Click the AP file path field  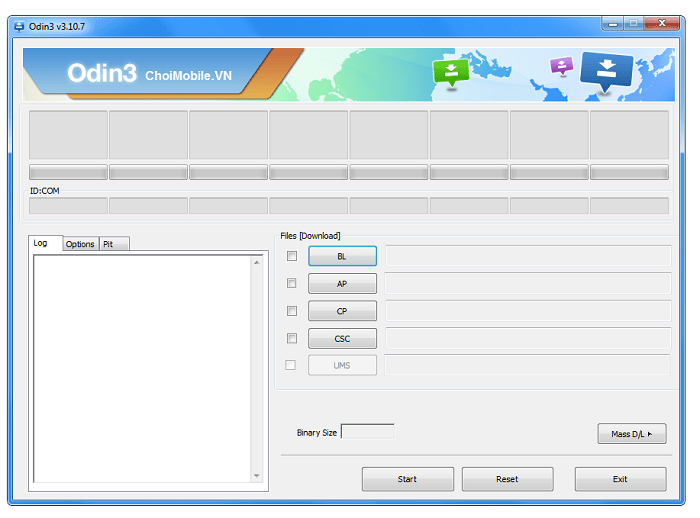coord(527,283)
